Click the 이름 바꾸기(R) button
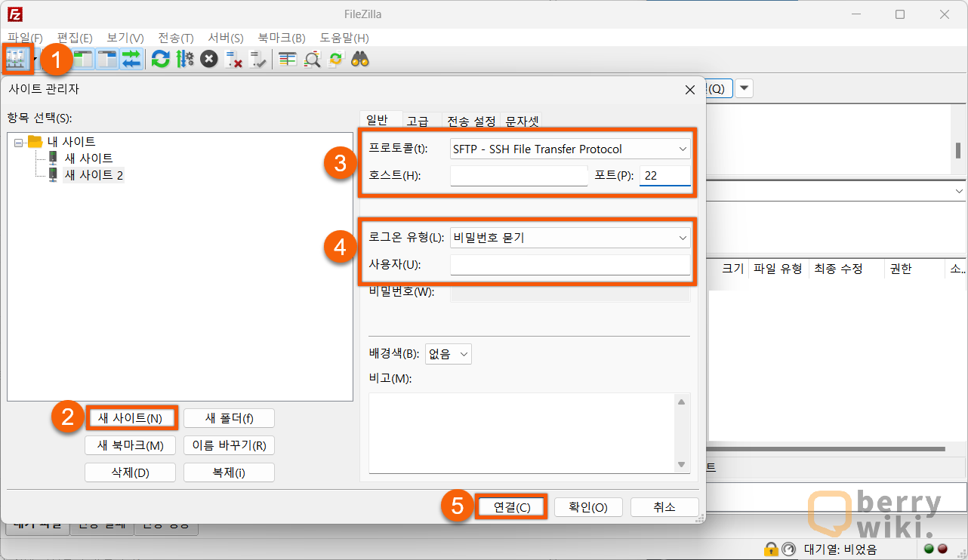968x560 pixels. [229, 445]
